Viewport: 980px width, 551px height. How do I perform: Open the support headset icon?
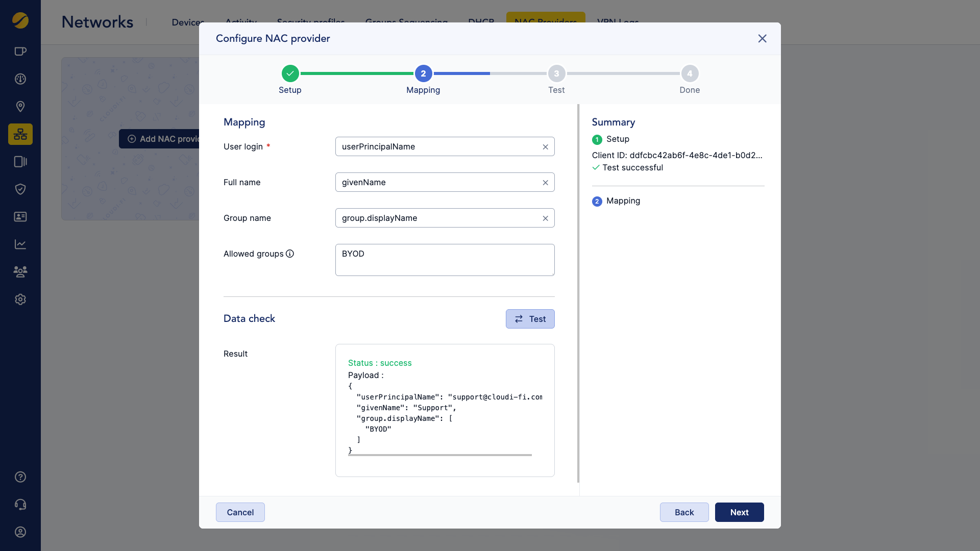[x=20, y=505]
